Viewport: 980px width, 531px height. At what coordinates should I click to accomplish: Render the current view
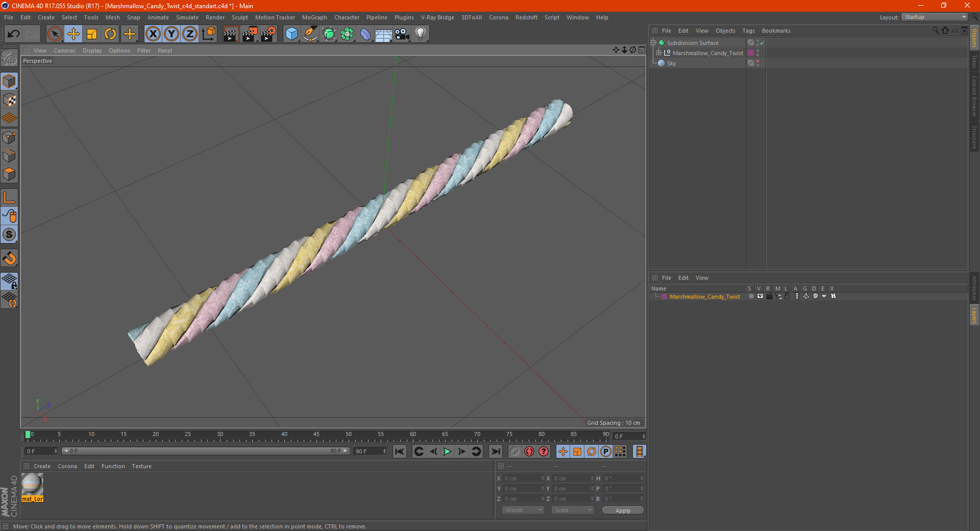pos(231,34)
